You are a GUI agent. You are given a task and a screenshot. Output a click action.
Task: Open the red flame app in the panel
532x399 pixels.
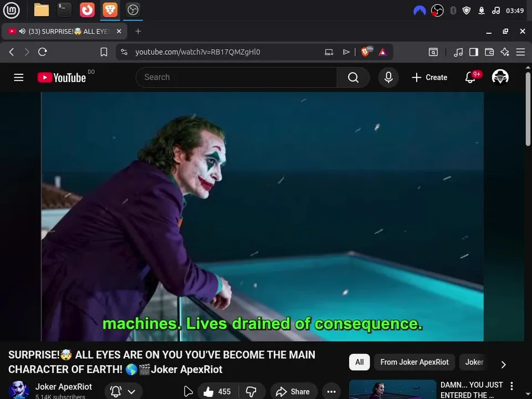[87, 10]
